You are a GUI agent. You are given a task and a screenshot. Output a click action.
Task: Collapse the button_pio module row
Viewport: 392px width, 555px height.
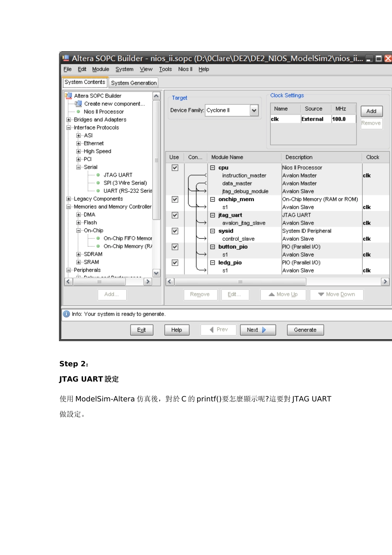[213, 247]
